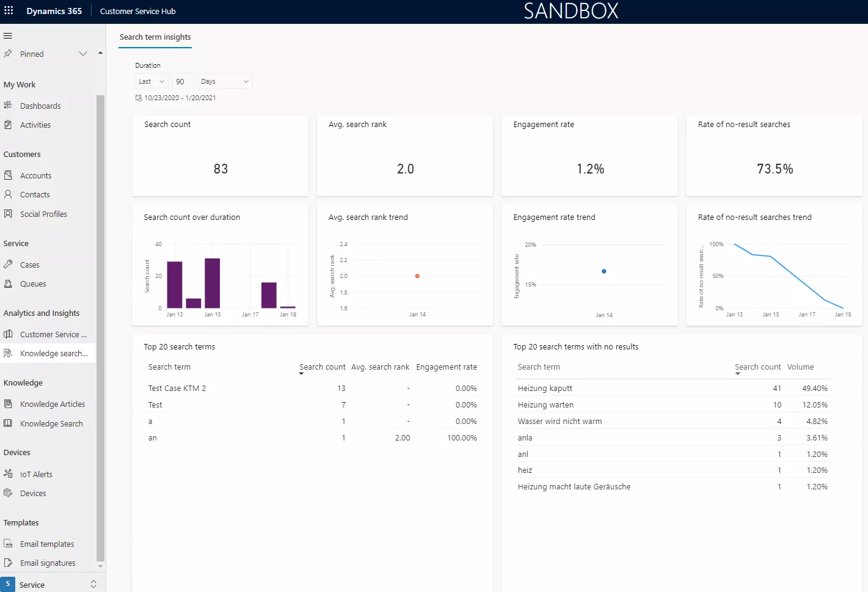868x592 pixels.
Task: Select the Search term insights tab
Action: point(155,37)
